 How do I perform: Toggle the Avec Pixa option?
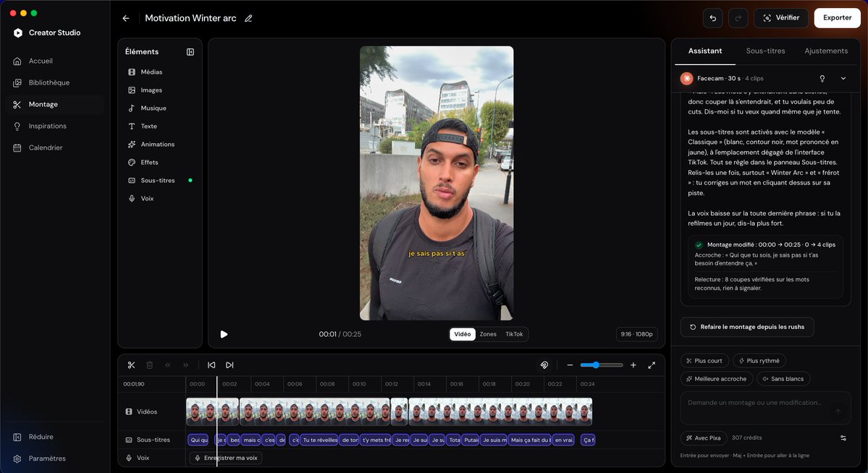coord(703,438)
